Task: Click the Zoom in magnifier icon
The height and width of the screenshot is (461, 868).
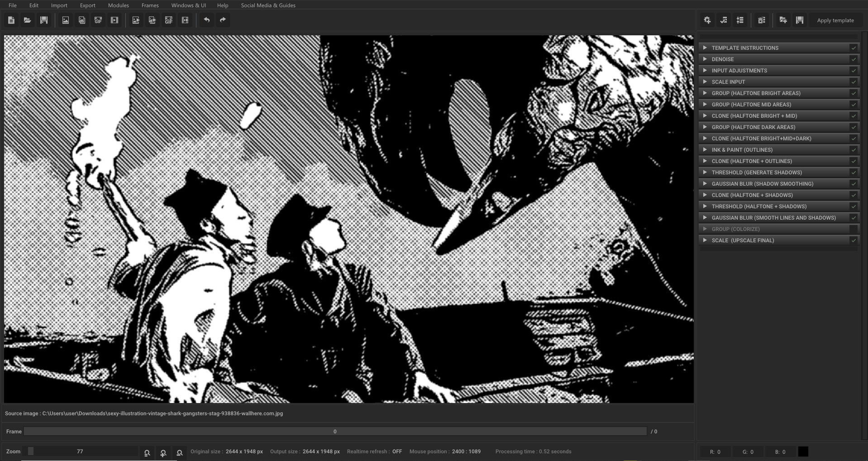Action: [x=163, y=451]
